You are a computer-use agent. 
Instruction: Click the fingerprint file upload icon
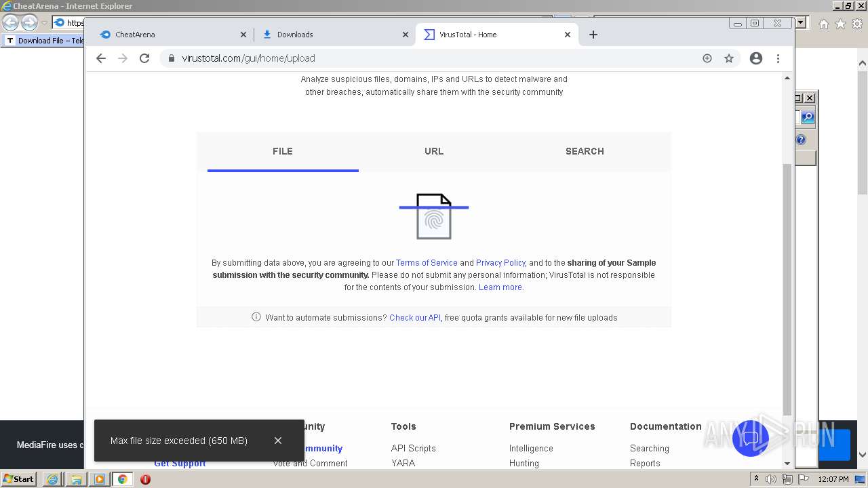coord(434,216)
